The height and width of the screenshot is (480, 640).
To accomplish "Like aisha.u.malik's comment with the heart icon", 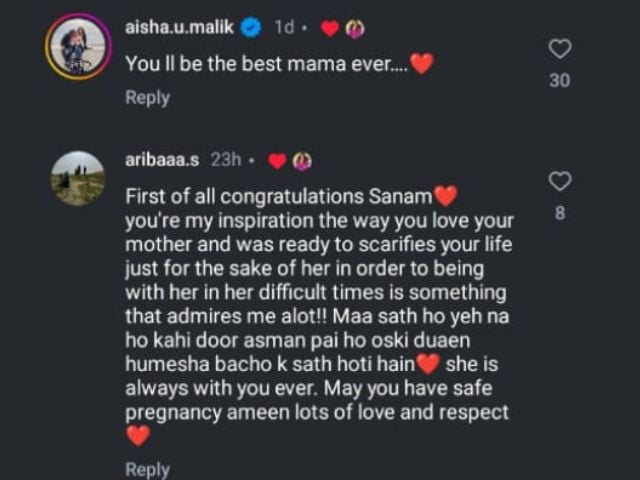I will point(561,48).
